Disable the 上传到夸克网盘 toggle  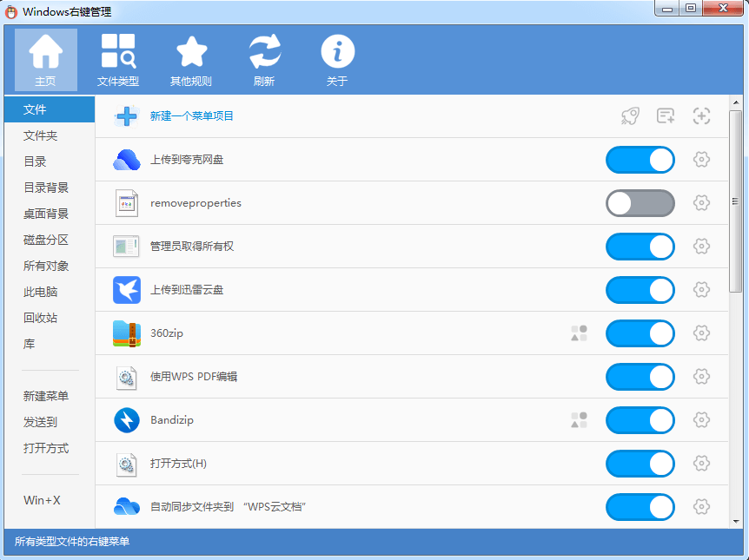[640, 160]
